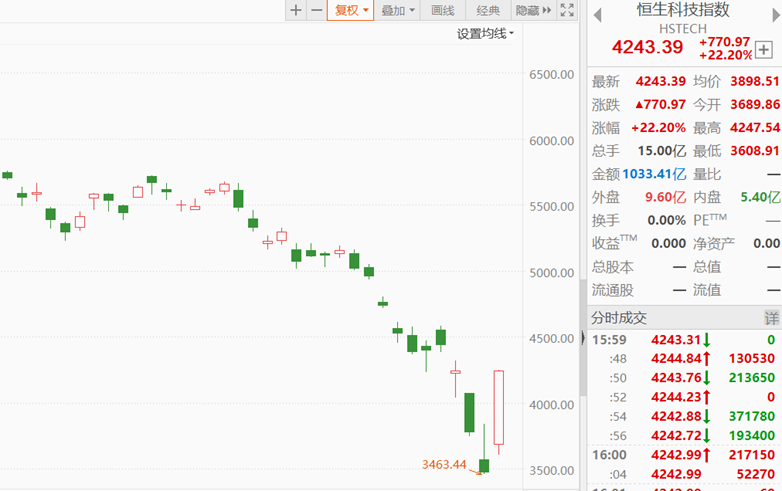This screenshot has width=782, height=491.
Task: Click latest price 4243.39 in header
Action: 647,47
